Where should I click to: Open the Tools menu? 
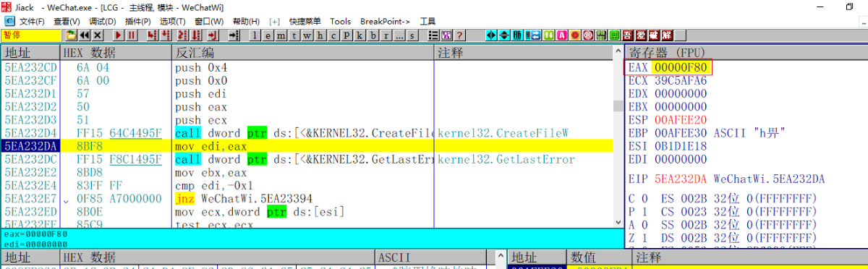(x=340, y=22)
